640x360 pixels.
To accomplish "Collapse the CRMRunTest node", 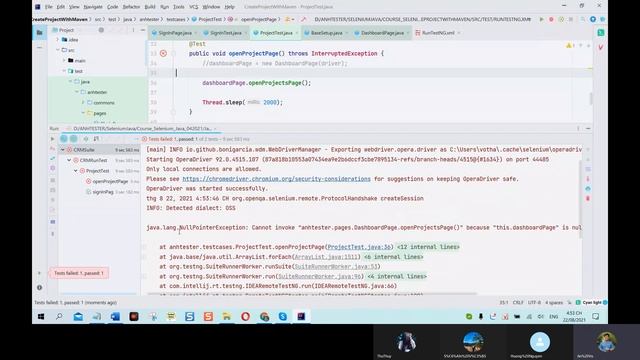I will 69,160.
